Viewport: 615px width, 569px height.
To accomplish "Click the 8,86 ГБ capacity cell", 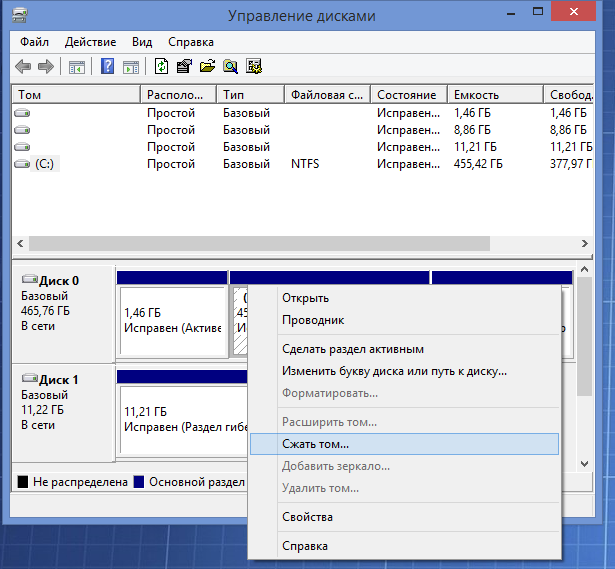I will coord(472,130).
